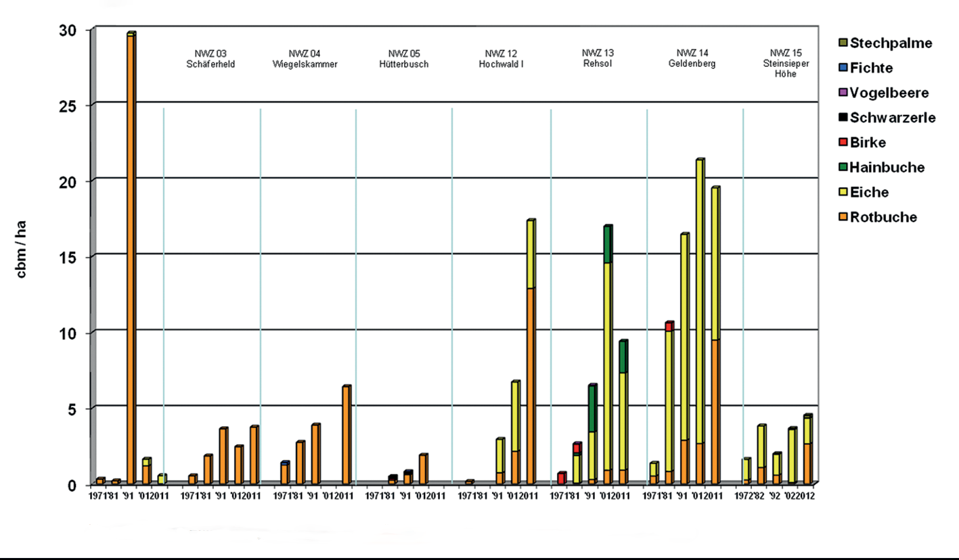
Task: Click the "NWZ 04 Wiegelskammer" group heading
Action: point(305,59)
